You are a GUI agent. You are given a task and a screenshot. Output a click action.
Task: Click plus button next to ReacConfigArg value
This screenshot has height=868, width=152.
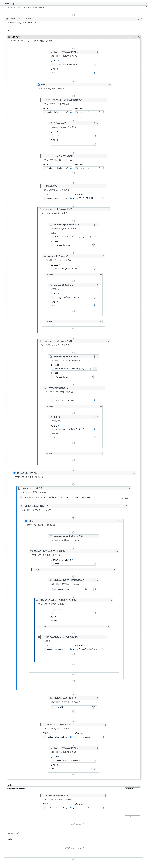pyautogui.click(x=103, y=112)
